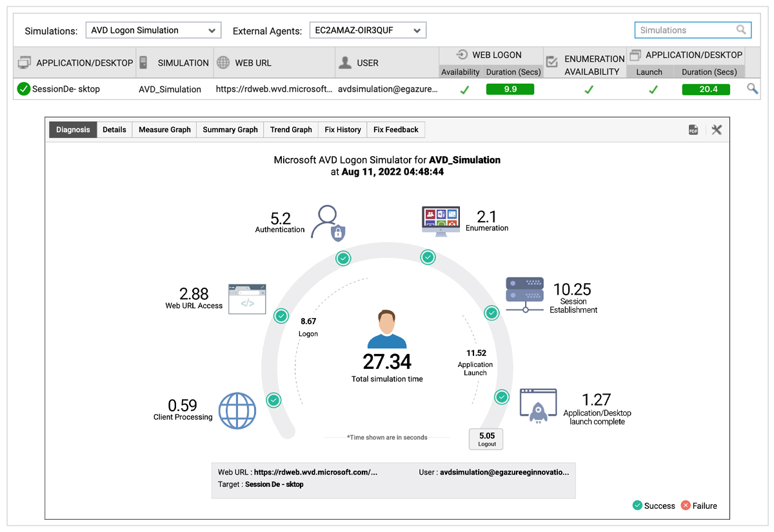Click the WEB URL column header
Image resolution: width=774 pixels, height=532 pixels.
click(x=274, y=63)
